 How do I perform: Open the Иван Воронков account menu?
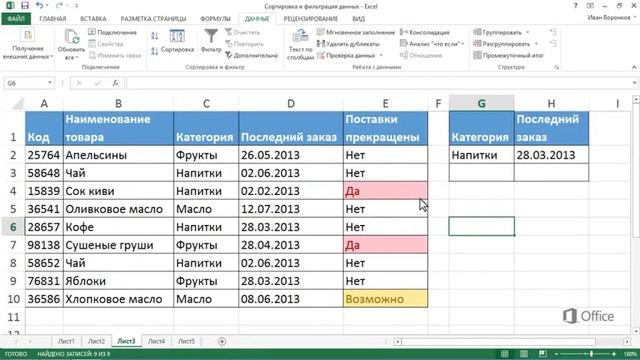click(611, 18)
